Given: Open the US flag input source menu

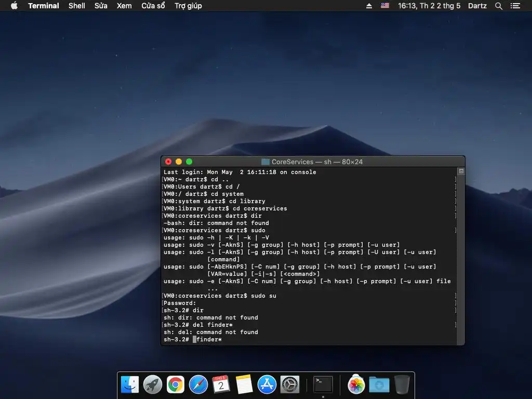Looking at the screenshot, I should (385, 6).
